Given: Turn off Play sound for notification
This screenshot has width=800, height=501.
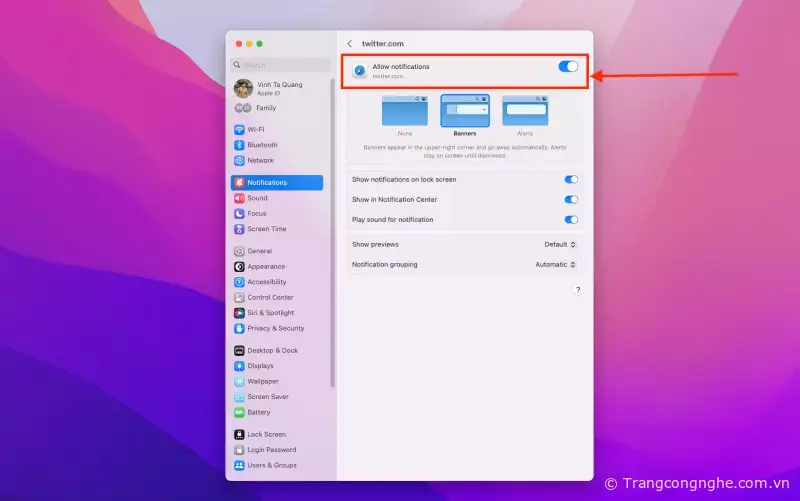Looking at the screenshot, I should 571,219.
